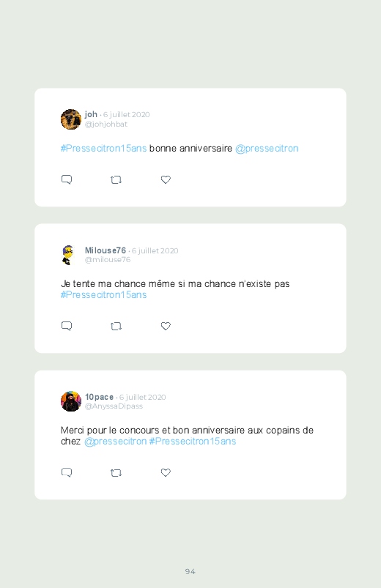Image resolution: width=381 pixels, height=588 pixels.
Task: Reply to joh's anniversary tweet
Action: [67, 179]
